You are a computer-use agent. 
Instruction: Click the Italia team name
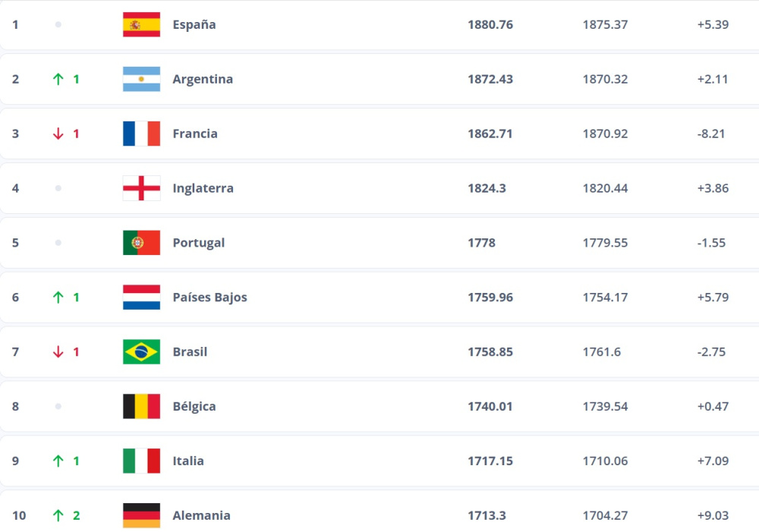[188, 461]
